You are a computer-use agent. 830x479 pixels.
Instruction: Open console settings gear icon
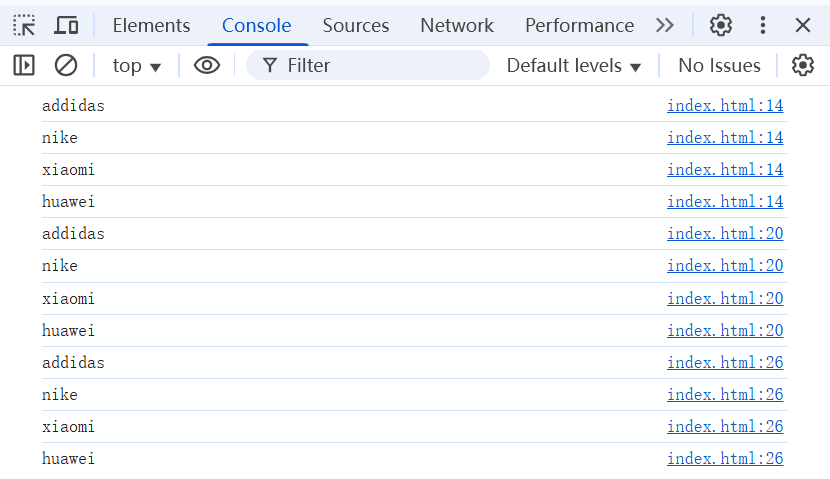pyautogui.click(x=803, y=66)
